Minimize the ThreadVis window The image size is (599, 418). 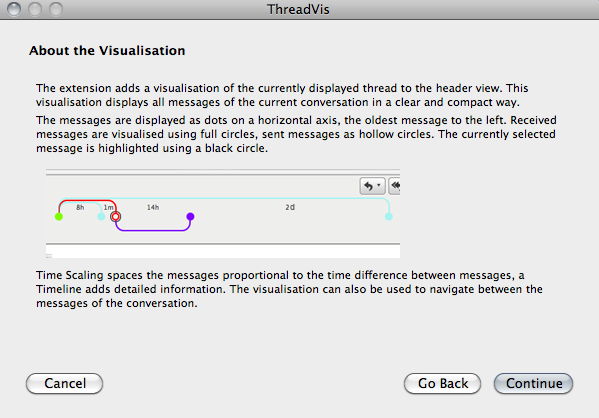(35, 9)
